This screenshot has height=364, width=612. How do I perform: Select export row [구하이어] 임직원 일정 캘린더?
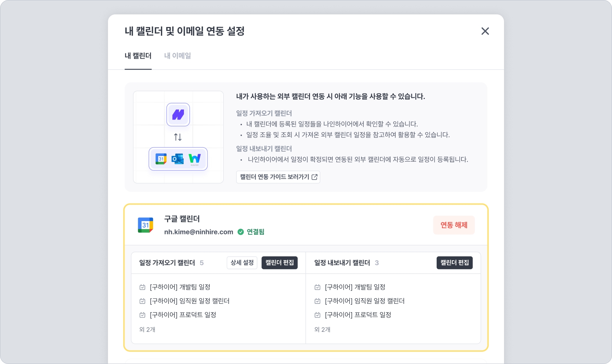pos(359,301)
